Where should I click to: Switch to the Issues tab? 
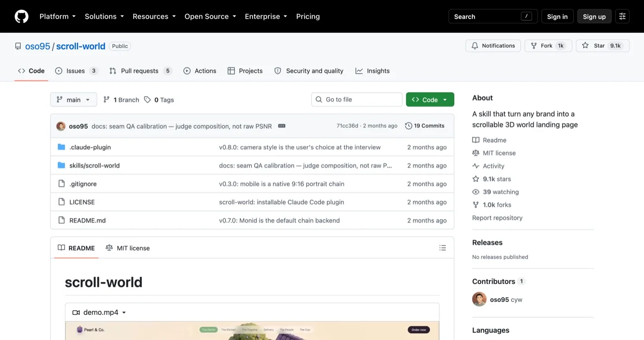click(x=76, y=71)
